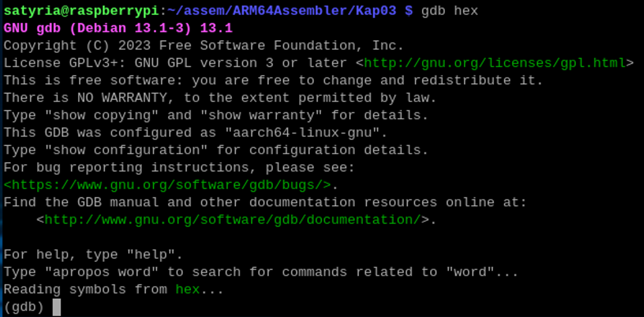This screenshot has height=317, width=644.
Task: Click the "NO WARRANTY" text
Action: (x=122, y=98)
